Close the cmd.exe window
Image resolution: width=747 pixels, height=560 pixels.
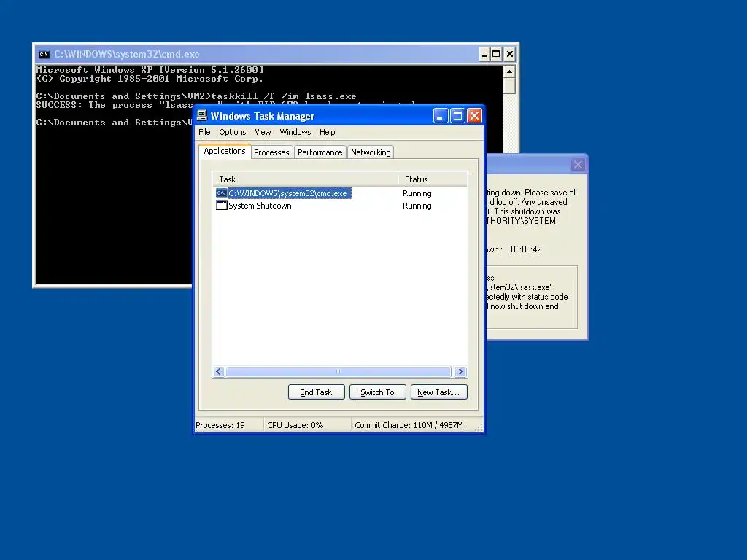click(509, 54)
